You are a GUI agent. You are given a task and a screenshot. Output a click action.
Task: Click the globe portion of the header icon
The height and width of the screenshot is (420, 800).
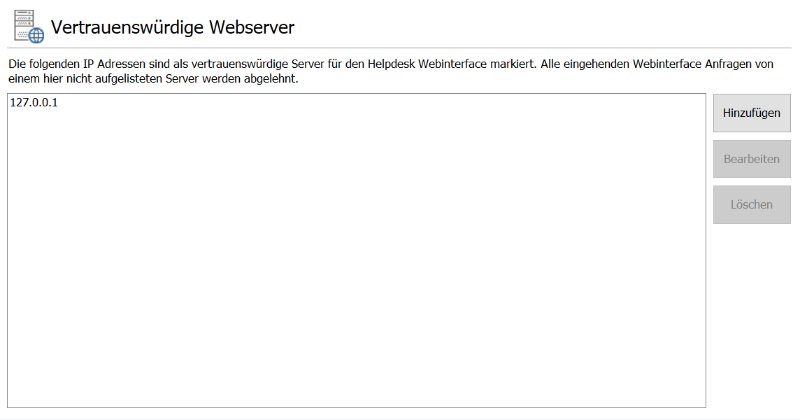point(36,35)
